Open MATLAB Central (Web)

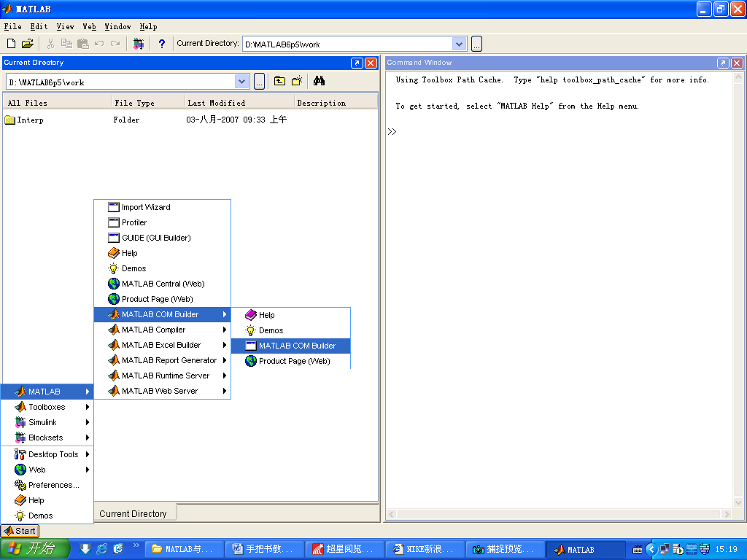163,284
